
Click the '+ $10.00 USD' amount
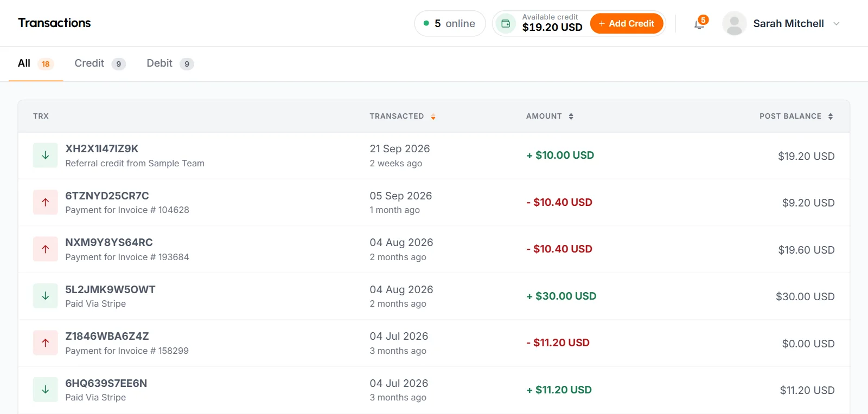point(560,155)
